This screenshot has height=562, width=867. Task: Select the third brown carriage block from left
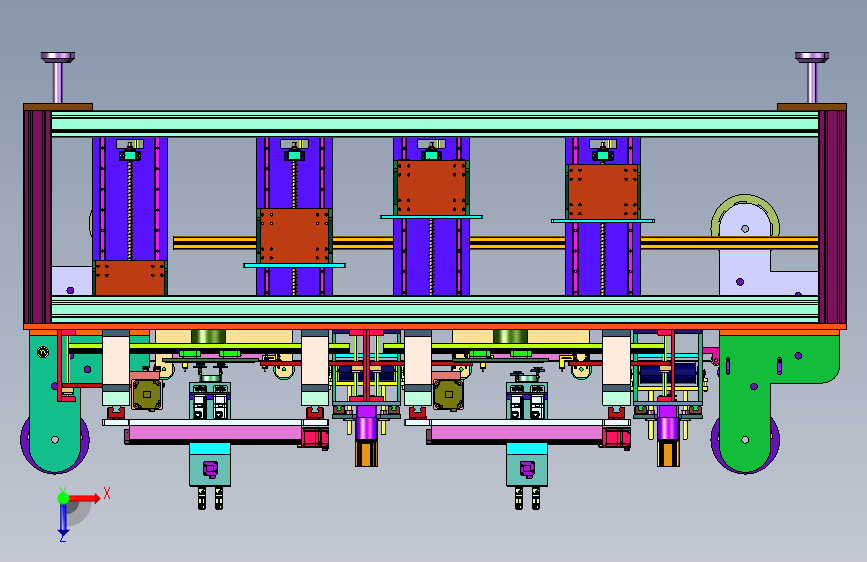(431, 188)
